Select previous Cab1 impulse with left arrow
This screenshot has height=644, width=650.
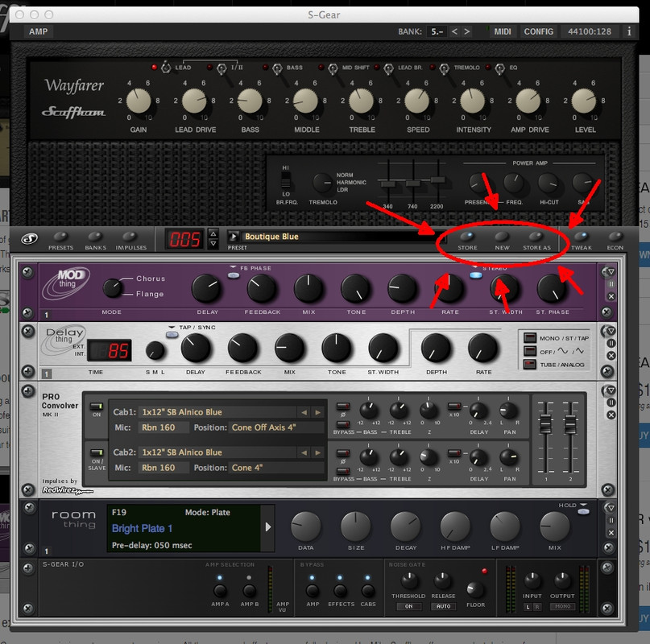click(304, 412)
